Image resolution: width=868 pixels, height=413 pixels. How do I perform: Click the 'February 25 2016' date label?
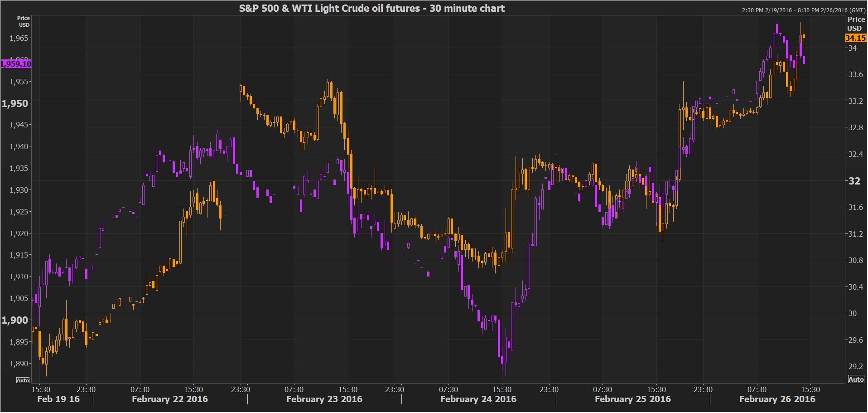tap(633, 399)
